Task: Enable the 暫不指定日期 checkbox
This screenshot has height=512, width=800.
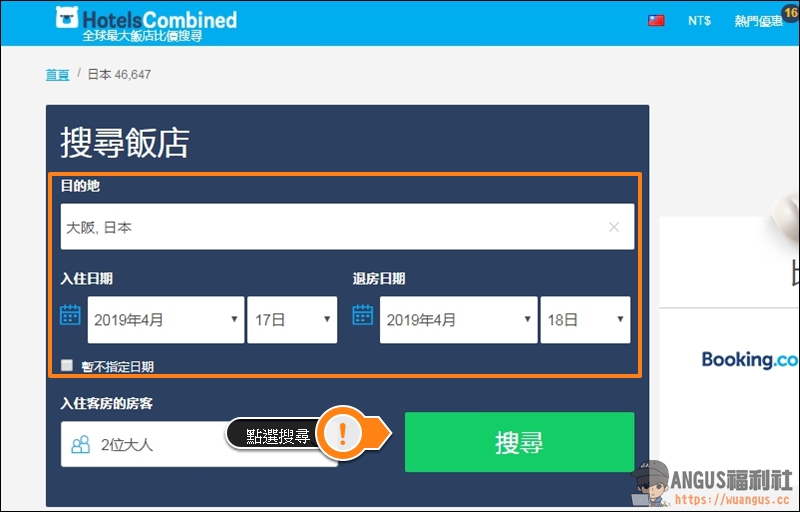Action: coord(67,366)
